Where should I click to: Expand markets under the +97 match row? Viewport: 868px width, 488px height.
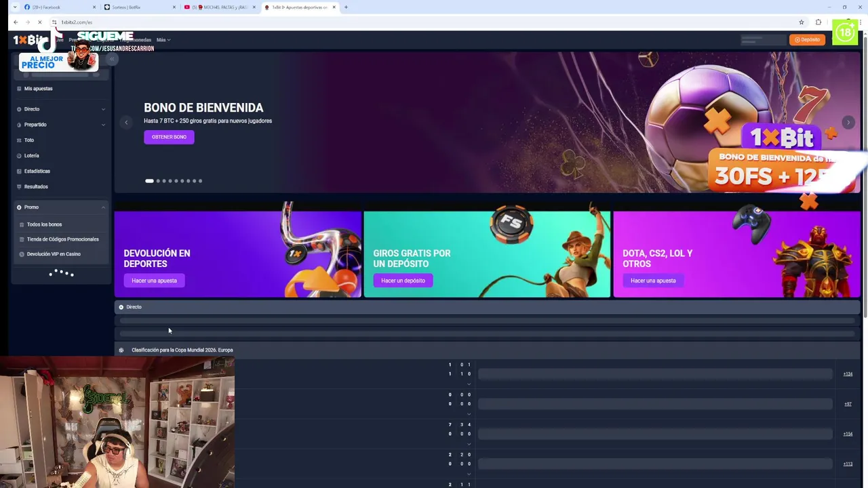pyautogui.click(x=469, y=414)
